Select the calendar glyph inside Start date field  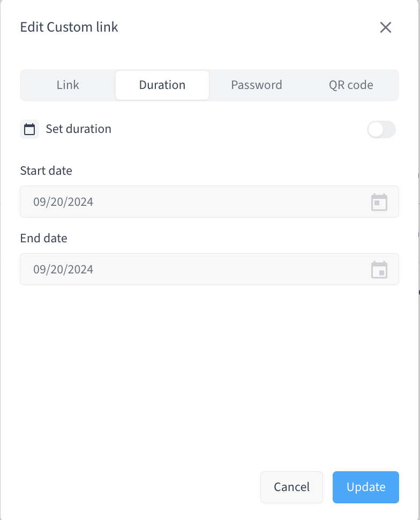tap(379, 202)
